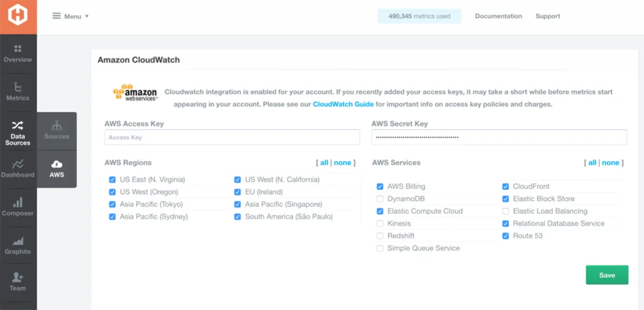Open the Dashboard chart icon
This screenshot has height=310, width=644.
[18, 164]
